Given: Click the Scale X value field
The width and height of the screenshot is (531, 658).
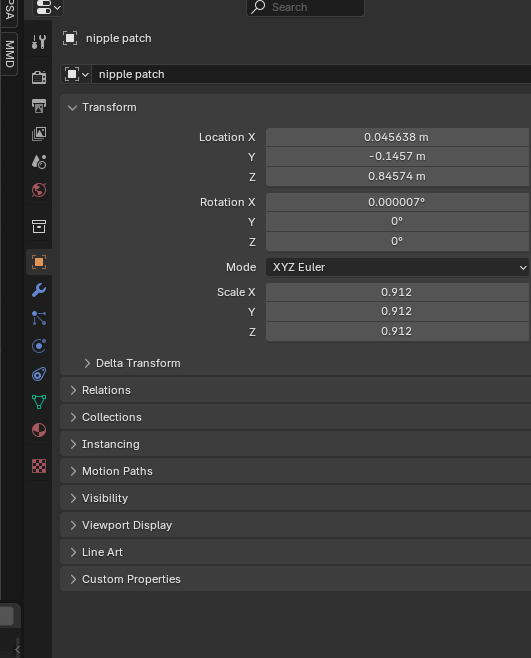Looking at the screenshot, I should (397, 292).
